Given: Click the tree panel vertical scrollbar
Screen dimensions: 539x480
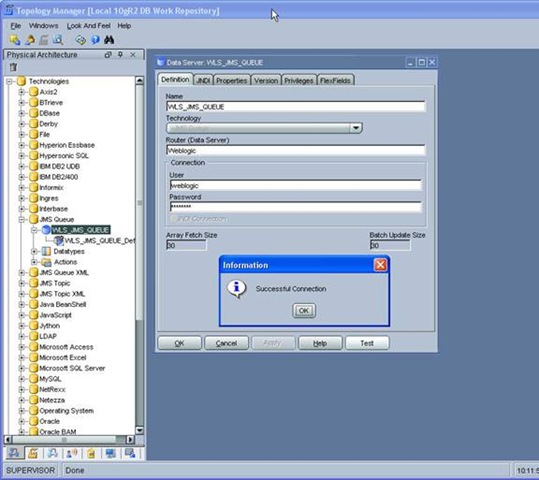Looking at the screenshot, I should coord(139,254).
